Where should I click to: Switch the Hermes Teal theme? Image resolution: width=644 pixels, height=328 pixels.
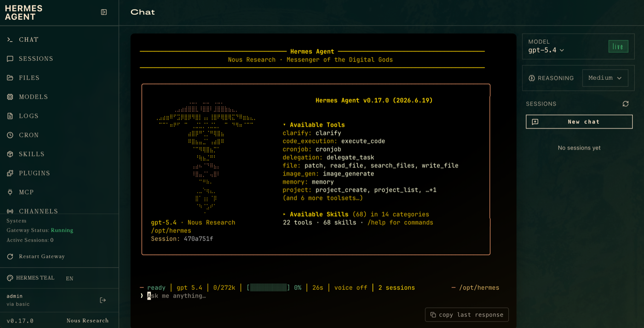point(31,278)
